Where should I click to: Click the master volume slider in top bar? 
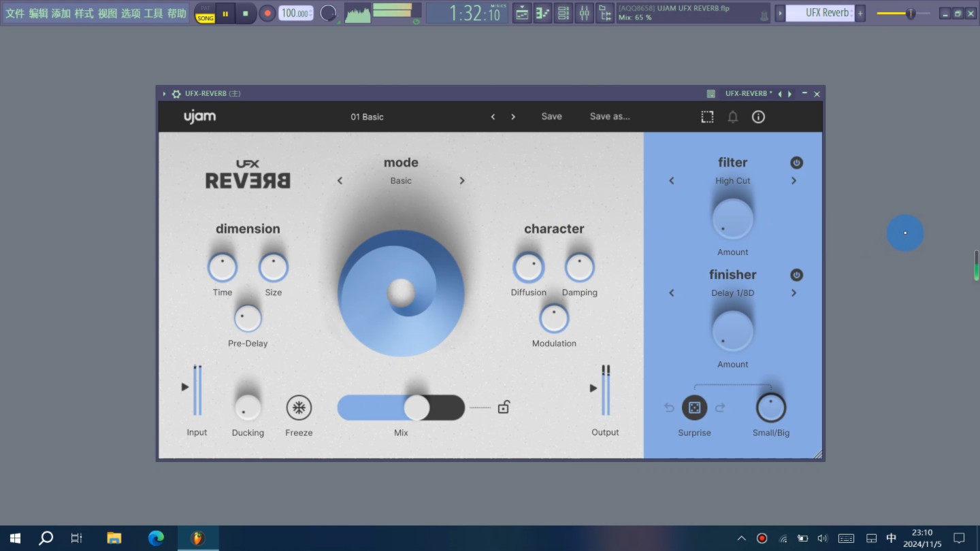point(904,13)
